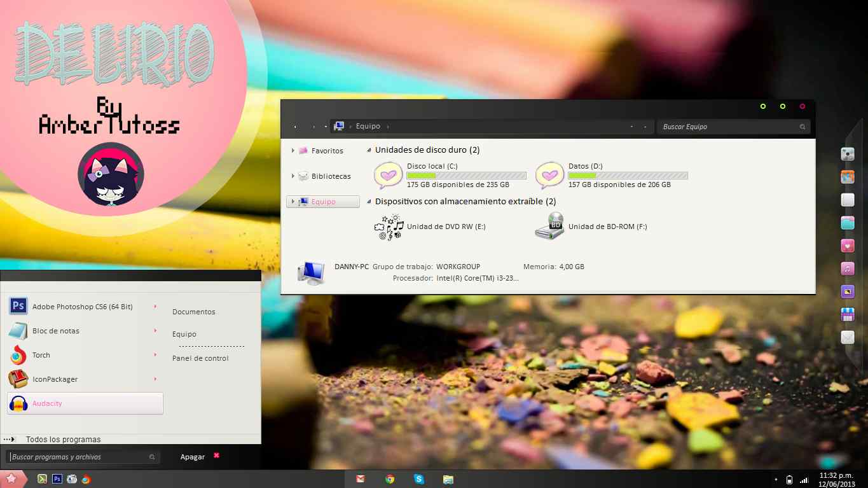Viewport: 868px width, 488px height.
Task: Show hidden system tray icons
Action: click(x=776, y=480)
